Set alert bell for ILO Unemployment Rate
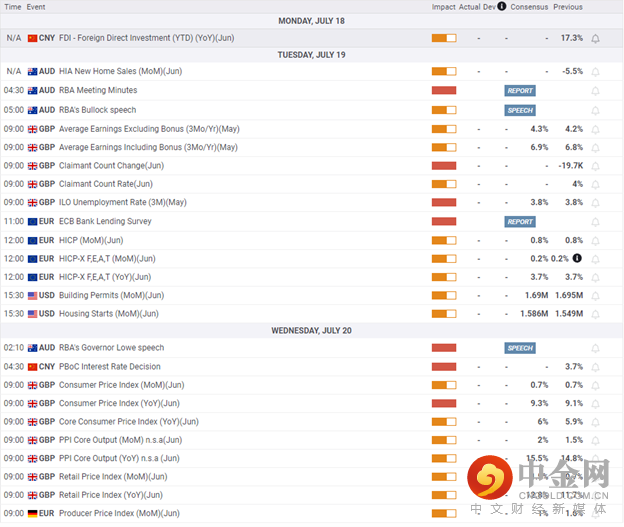Screen dimensions: 624x527 pos(595,203)
